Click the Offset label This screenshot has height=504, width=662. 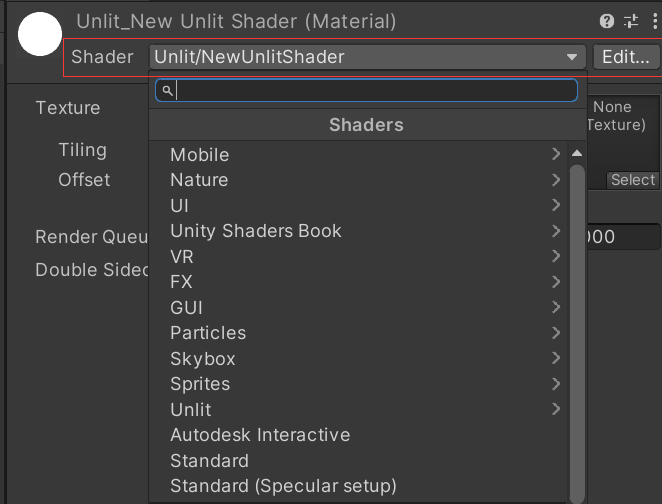coord(84,180)
